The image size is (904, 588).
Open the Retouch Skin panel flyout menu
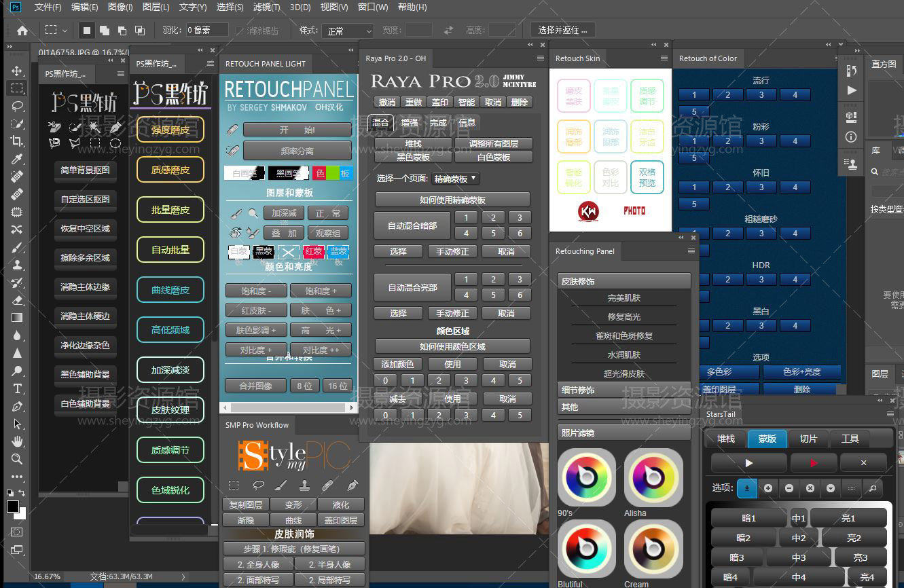coord(664,58)
